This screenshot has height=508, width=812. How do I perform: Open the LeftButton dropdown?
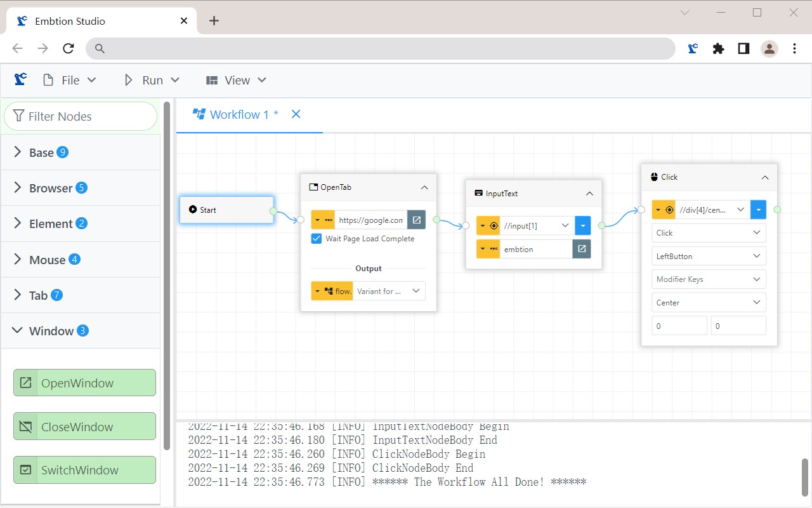point(709,256)
